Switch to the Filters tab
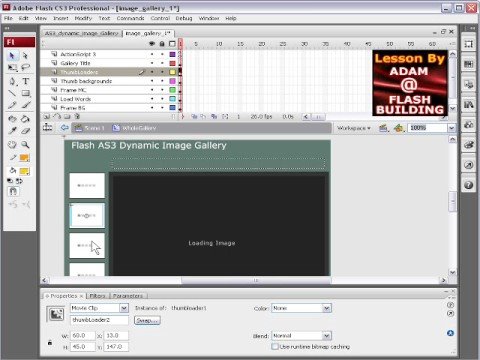Image resolution: width=480 pixels, height=360 pixels. point(97,296)
